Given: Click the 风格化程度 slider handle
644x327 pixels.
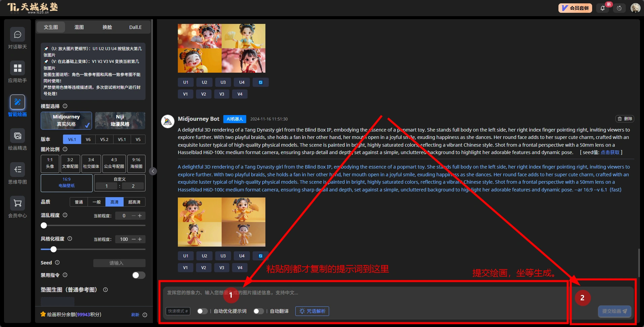Looking at the screenshot, I should 54,249.
